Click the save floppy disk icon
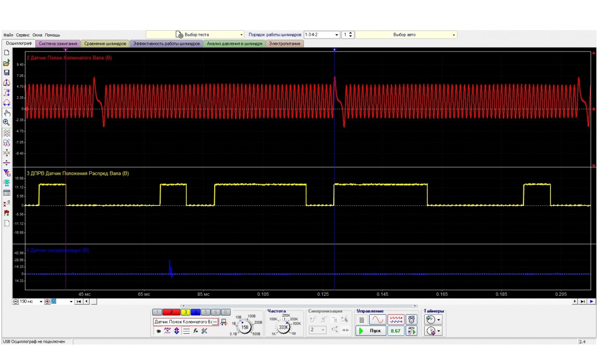 pyautogui.click(x=7, y=73)
